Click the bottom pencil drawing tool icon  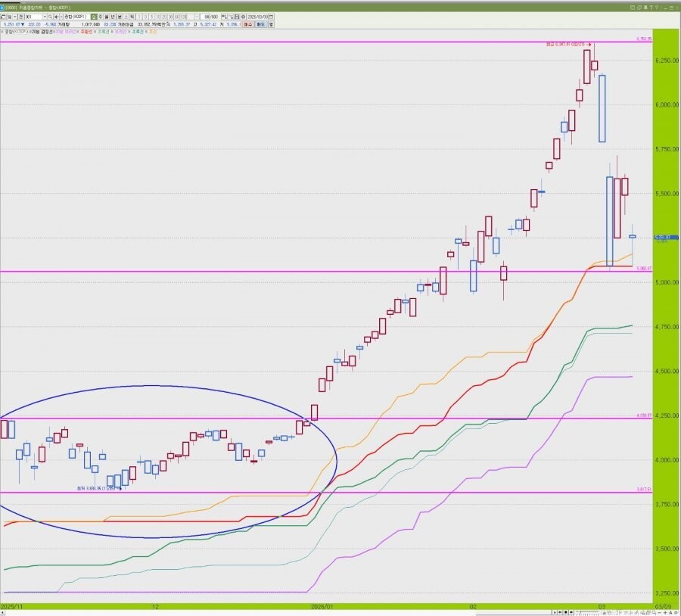pyautogui.click(x=636, y=612)
